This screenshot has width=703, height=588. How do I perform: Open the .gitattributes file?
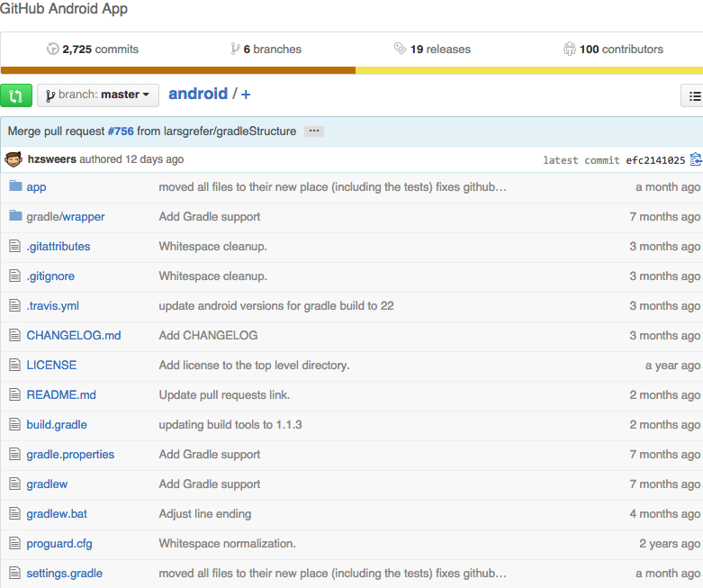[59, 246]
